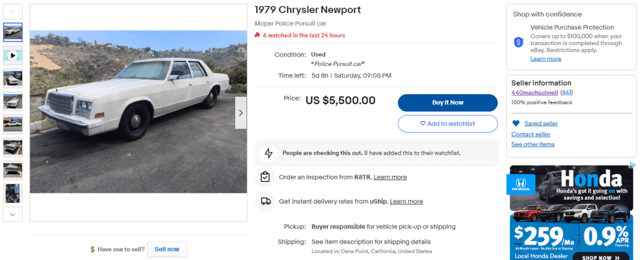Show next photo with right arrow

pyautogui.click(x=240, y=113)
